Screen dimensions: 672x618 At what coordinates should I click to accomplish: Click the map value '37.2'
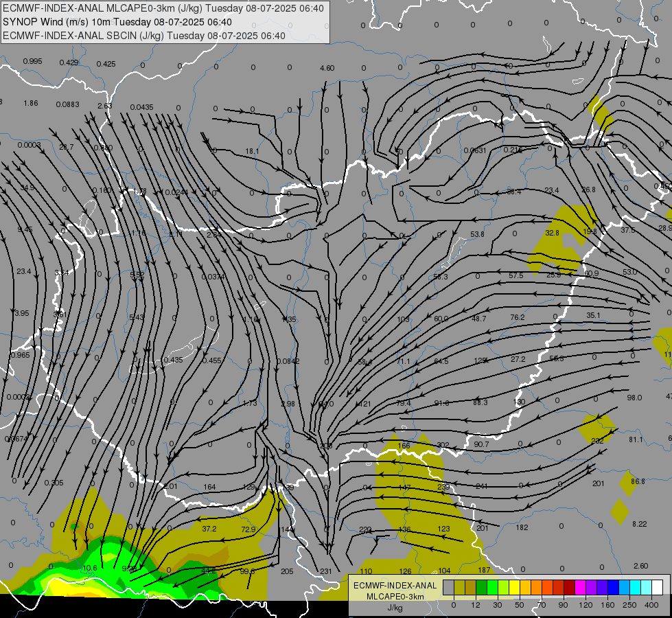pyautogui.click(x=209, y=529)
